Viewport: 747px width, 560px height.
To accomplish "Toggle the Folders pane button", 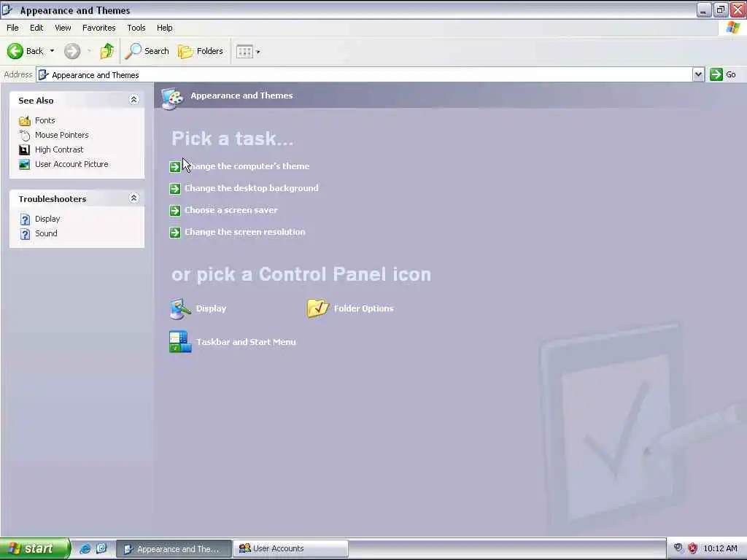I will [201, 51].
